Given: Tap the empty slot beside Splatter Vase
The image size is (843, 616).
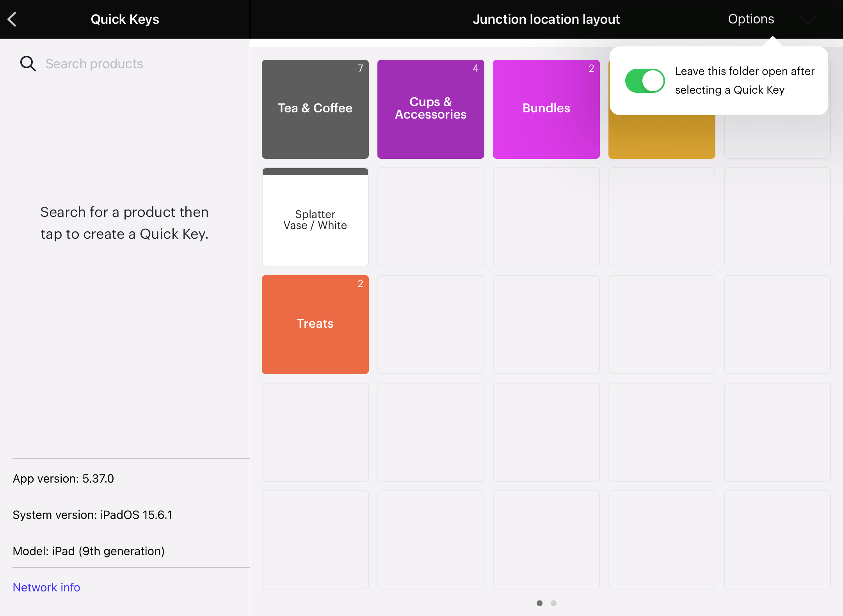Looking at the screenshot, I should click(x=430, y=217).
